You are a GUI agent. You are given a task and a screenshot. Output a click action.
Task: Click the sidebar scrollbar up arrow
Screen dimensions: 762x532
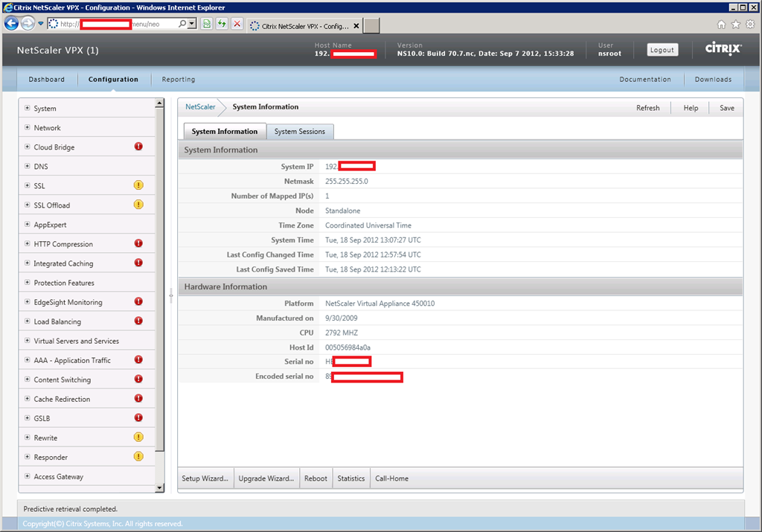tap(159, 103)
